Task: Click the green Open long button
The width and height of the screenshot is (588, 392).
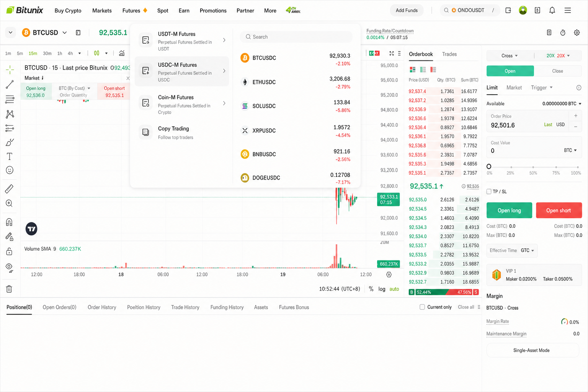Action: 509,210
